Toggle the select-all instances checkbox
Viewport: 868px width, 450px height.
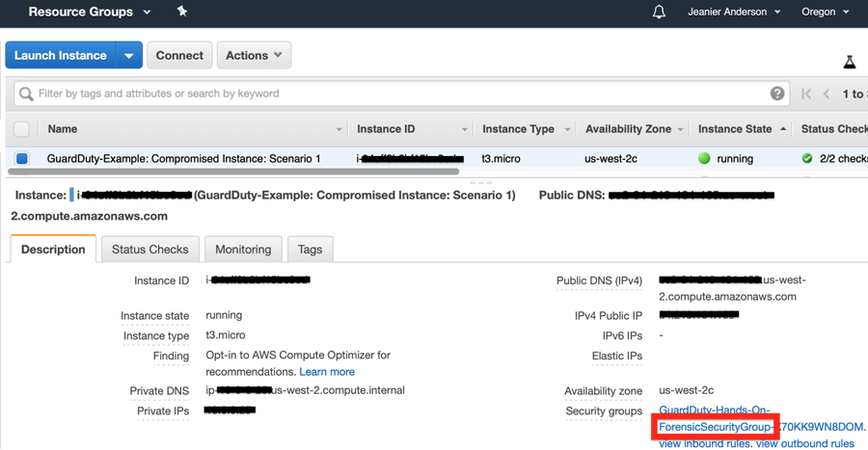[21, 129]
